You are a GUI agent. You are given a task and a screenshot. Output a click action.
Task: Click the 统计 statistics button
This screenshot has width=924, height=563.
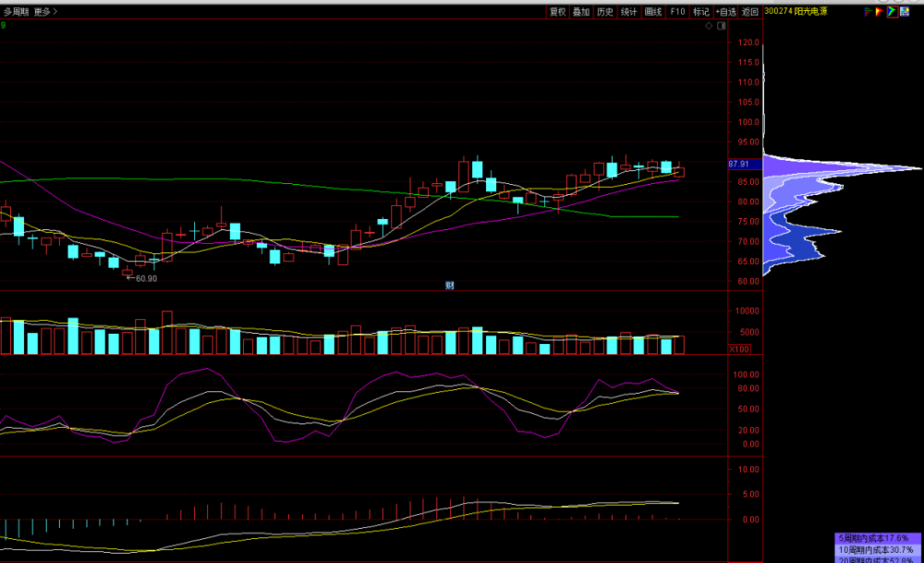[x=629, y=12]
